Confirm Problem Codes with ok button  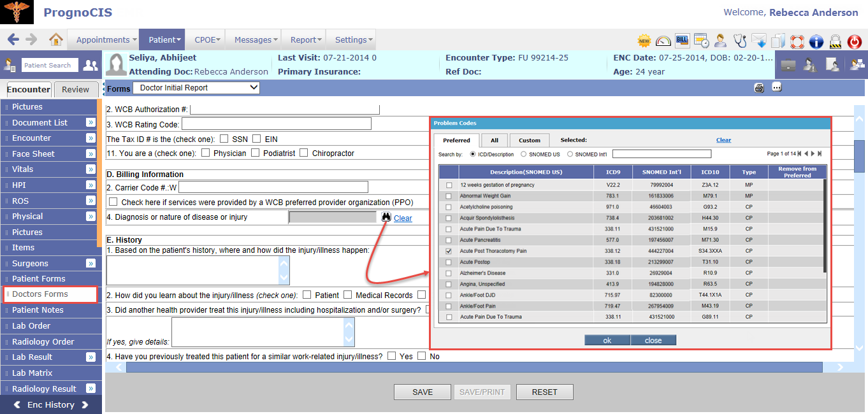coord(607,340)
